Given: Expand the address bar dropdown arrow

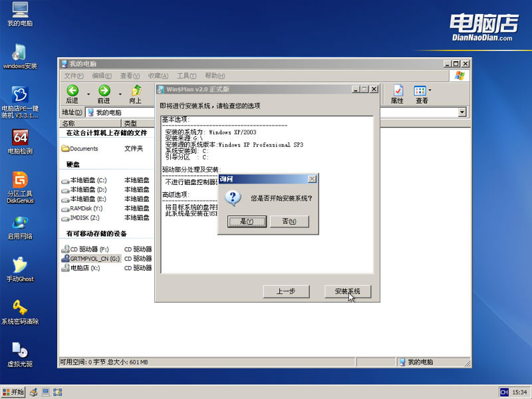Looking at the screenshot, I should tap(462, 112).
